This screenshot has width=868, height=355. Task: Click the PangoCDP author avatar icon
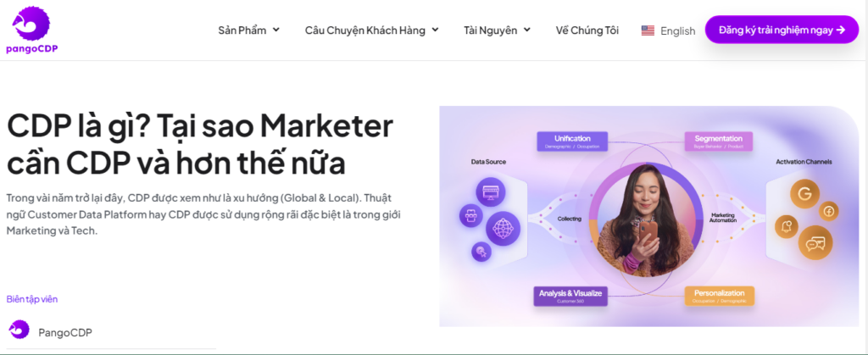19,330
